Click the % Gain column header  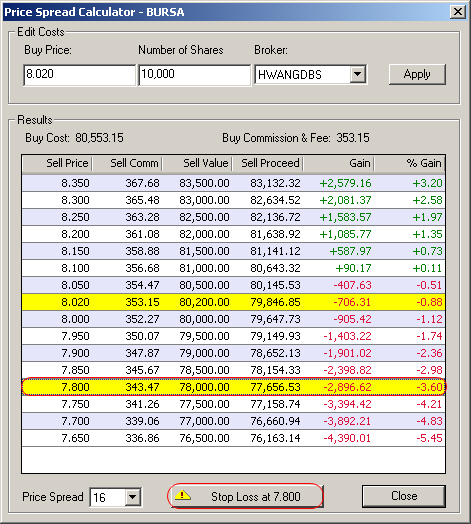(409, 163)
